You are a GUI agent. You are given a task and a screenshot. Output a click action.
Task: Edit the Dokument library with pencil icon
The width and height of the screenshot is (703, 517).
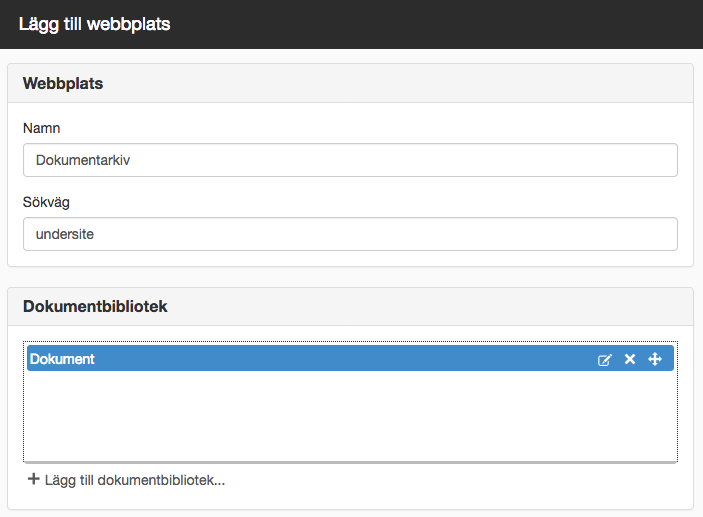[604, 360]
